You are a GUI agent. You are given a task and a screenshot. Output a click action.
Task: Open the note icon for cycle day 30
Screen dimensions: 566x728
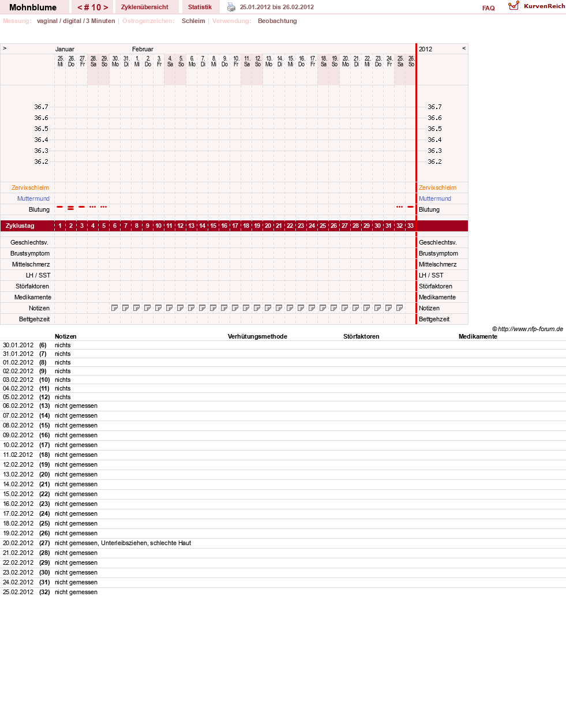[377, 308]
